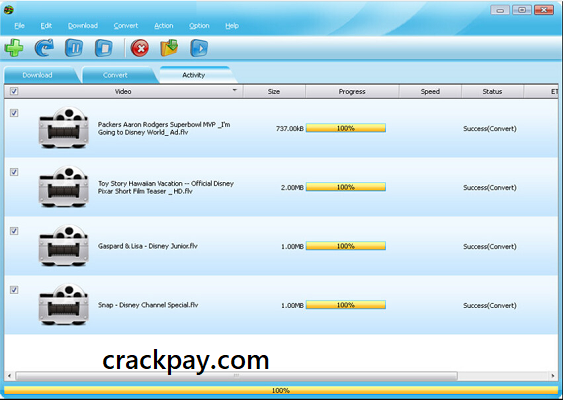Open the Download menu
This screenshot has height=400, width=563.
(83, 25)
